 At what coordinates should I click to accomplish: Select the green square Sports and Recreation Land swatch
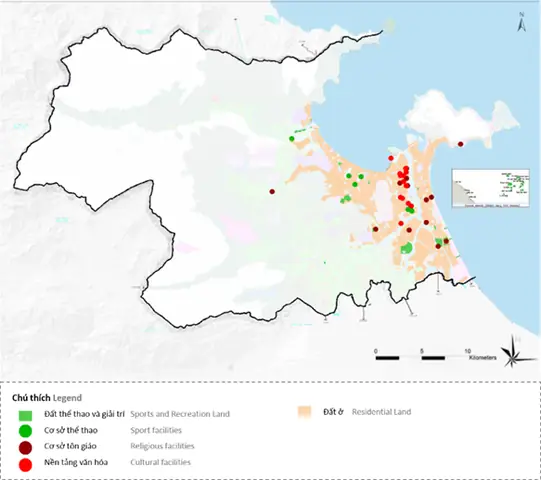point(26,416)
